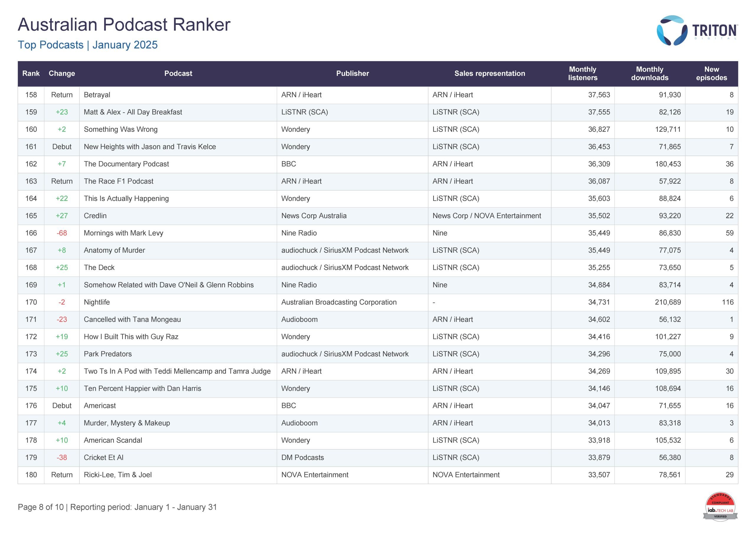The width and height of the screenshot is (756, 535).
Task: Click the rank number 158
Action: [x=31, y=95]
